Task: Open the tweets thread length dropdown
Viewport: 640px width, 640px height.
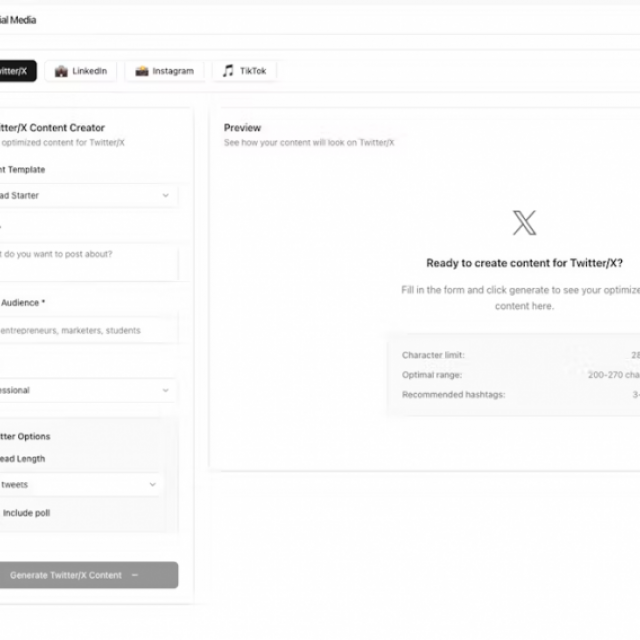Action: 81,484
